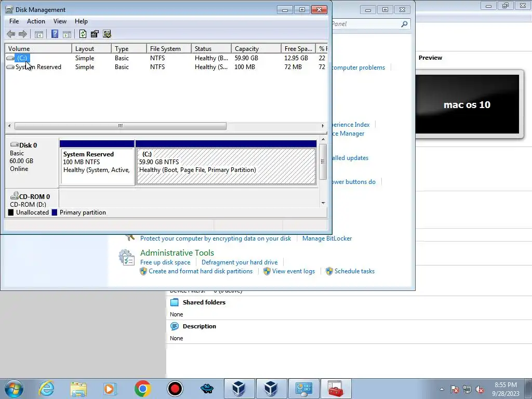Click the left arrow of the horizontal scrollbar

pyautogui.click(x=9, y=126)
